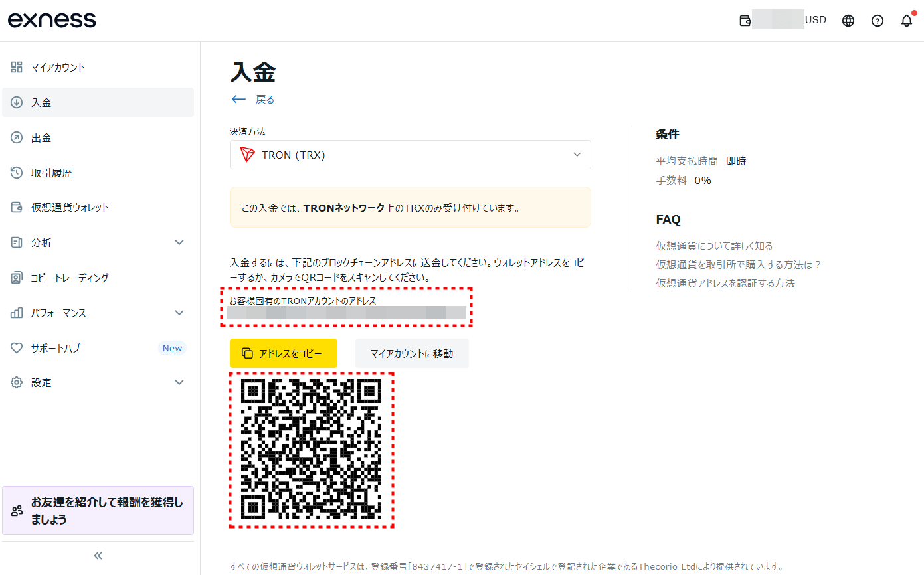This screenshot has height=575, width=924.
Task: Click the マイアカウント dashboard icon
Action: point(17,67)
